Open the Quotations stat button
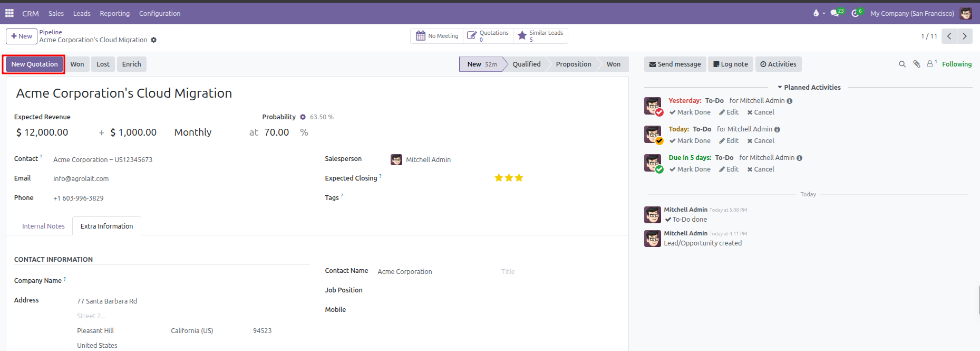980x351 pixels. click(x=488, y=36)
